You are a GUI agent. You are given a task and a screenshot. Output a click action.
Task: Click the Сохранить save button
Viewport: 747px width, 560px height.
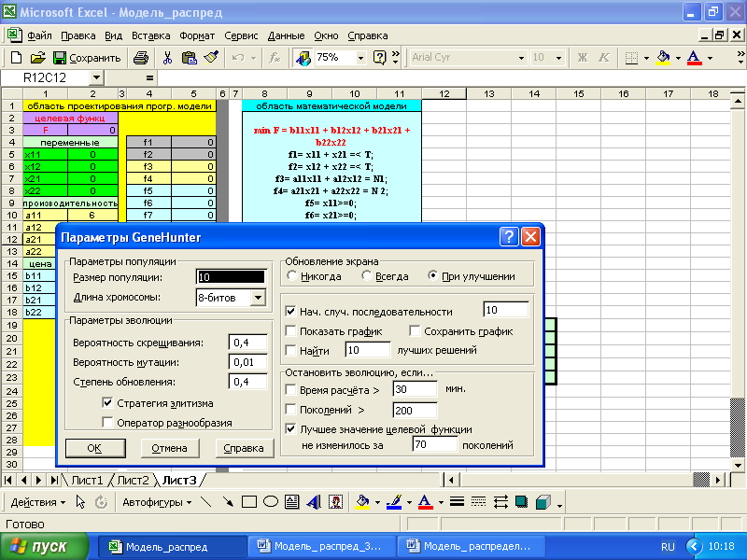click(x=87, y=58)
